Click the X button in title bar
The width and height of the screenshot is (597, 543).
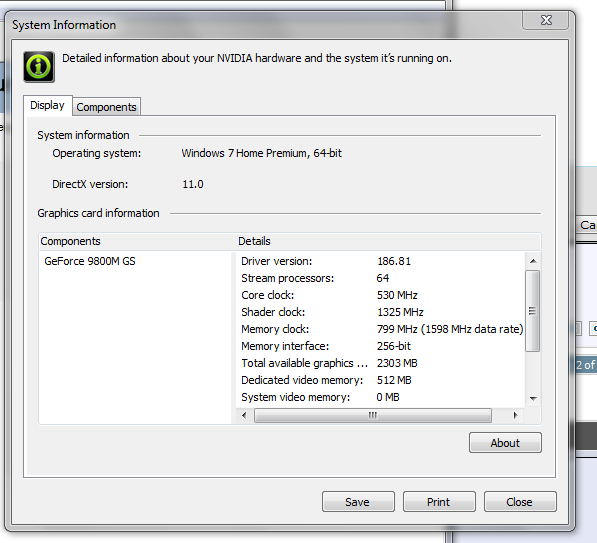coord(546,20)
